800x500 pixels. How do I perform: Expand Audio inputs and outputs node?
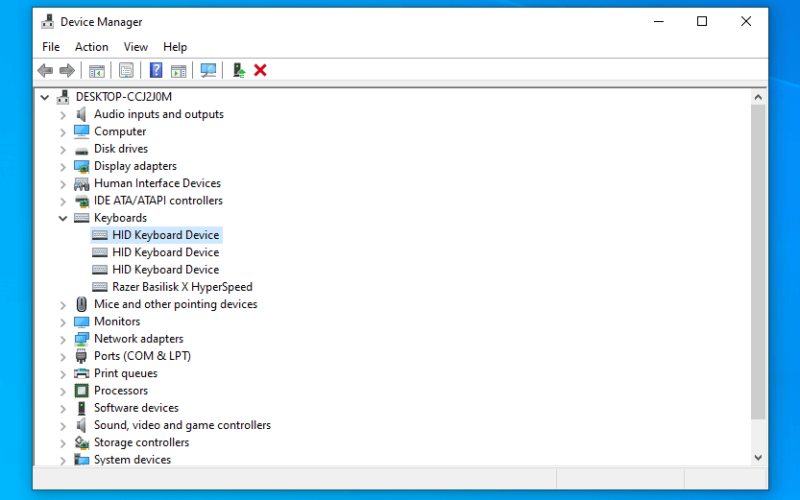(x=63, y=115)
